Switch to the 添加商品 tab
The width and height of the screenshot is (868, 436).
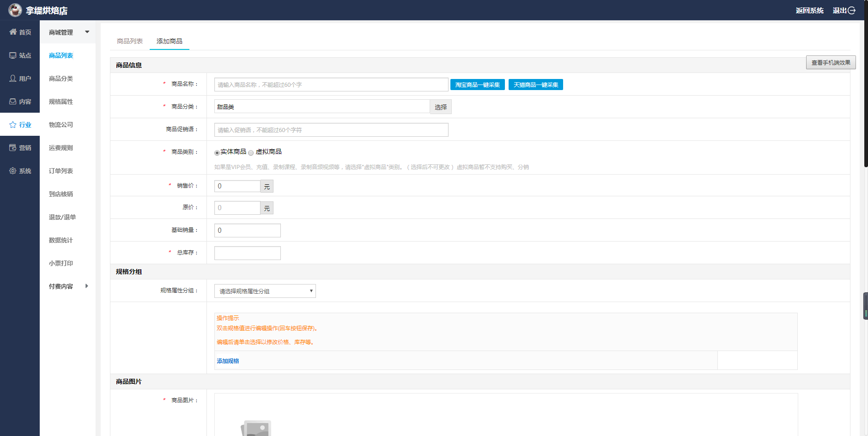170,41
